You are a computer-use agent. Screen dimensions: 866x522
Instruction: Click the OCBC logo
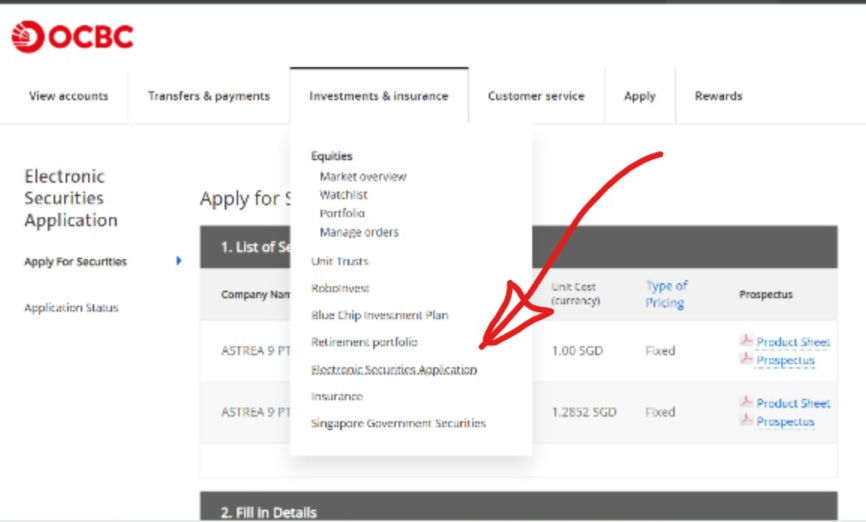pos(72,37)
